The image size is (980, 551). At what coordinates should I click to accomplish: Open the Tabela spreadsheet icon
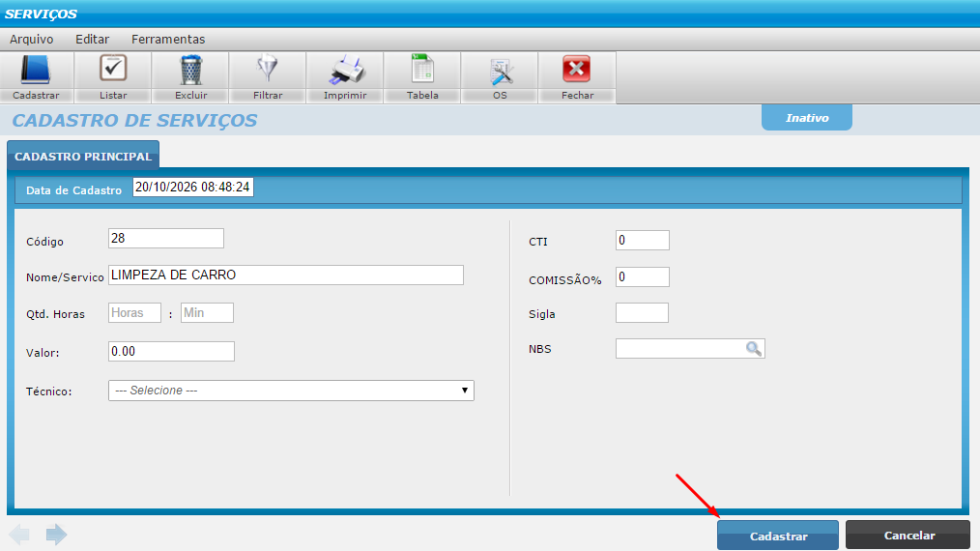(422, 69)
